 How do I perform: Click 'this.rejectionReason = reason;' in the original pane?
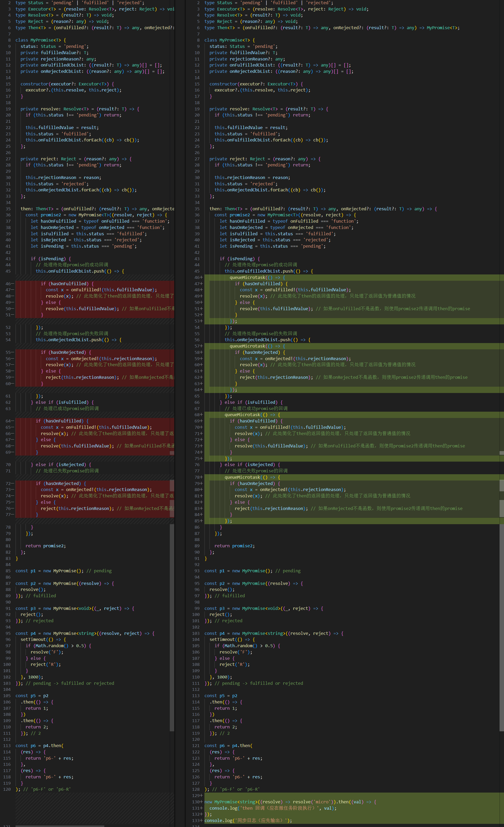[63, 177]
